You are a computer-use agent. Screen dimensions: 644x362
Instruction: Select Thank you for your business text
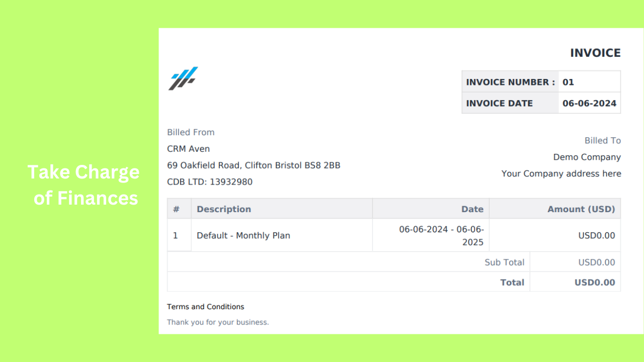click(x=218, y=322)
